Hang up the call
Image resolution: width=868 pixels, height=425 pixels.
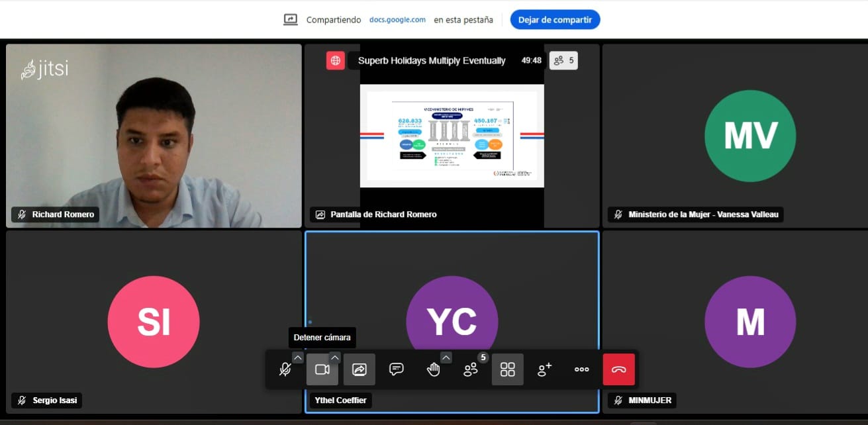(x=619, y=369)
